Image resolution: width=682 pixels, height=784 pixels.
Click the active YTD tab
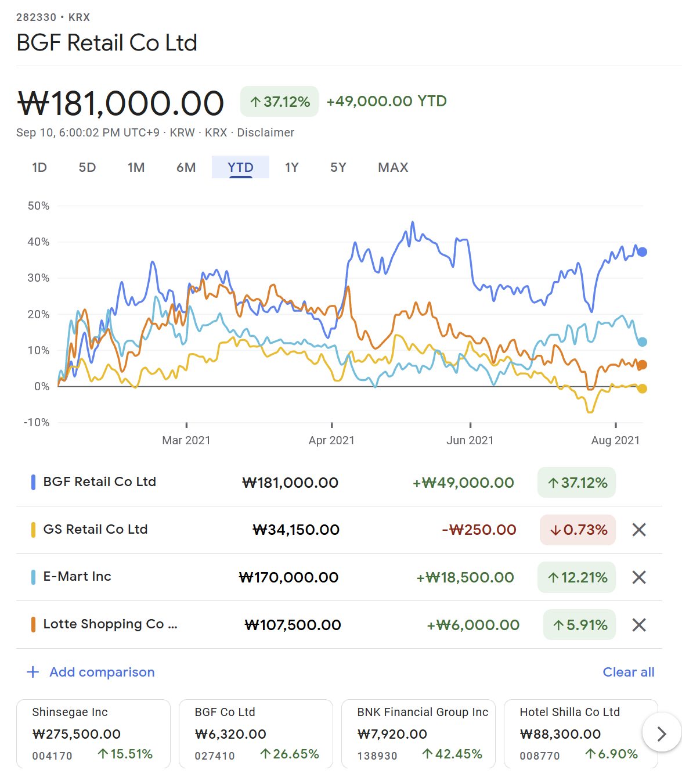[240, 167]
